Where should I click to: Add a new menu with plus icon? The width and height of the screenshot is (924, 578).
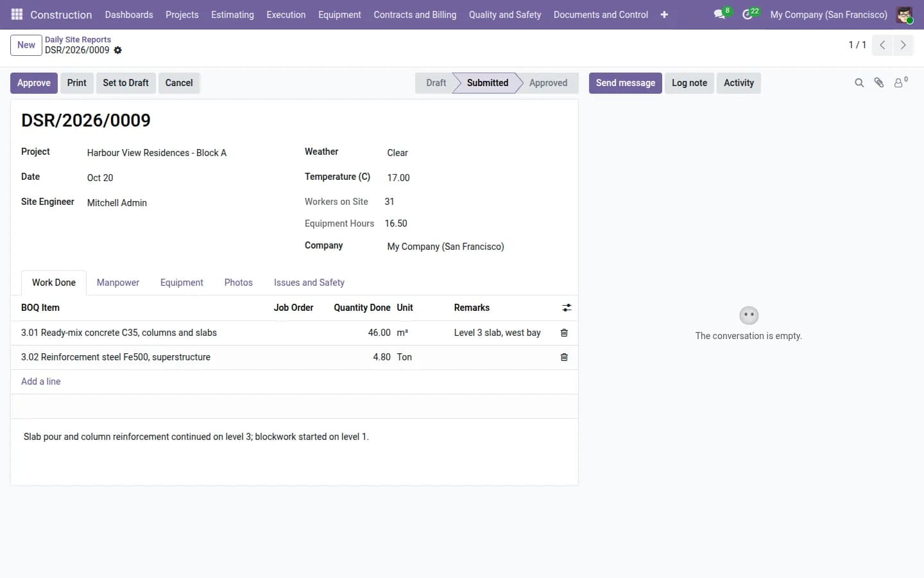[x=664, y=14]
